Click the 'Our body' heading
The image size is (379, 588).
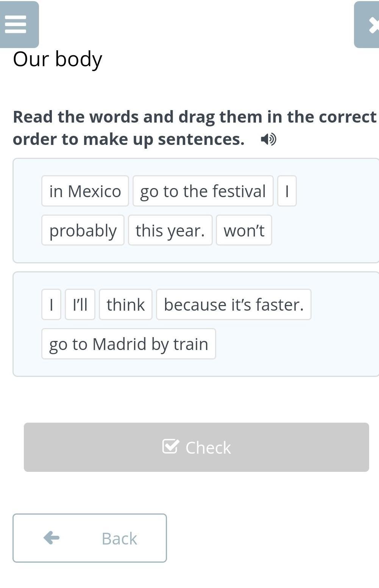pos(58,59)
